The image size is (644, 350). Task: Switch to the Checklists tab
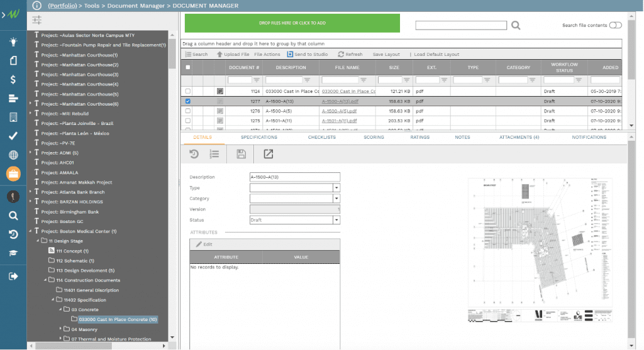click(x=321, y=138)
